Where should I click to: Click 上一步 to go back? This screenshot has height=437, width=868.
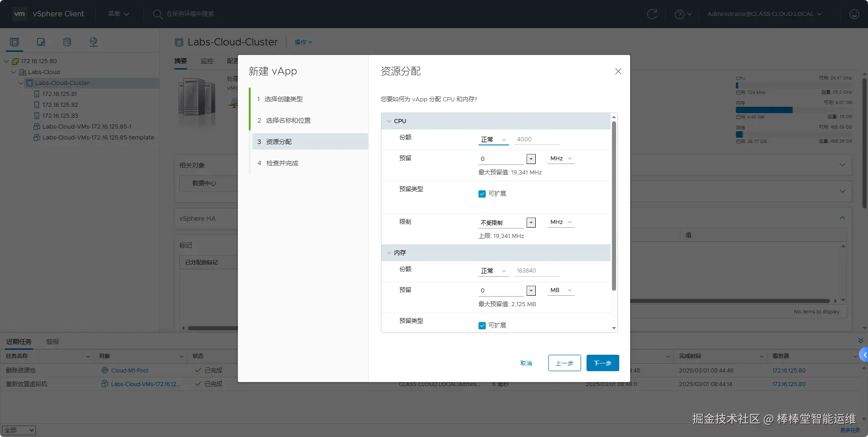tap(564, 363)
